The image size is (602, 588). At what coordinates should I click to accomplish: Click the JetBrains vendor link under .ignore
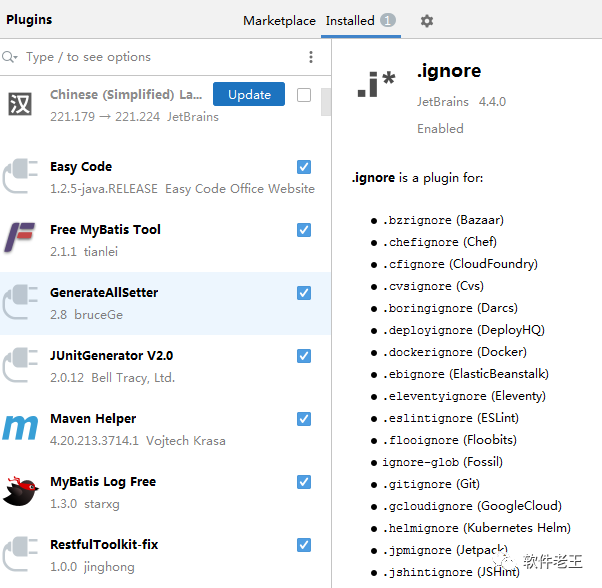coord(441,102)
